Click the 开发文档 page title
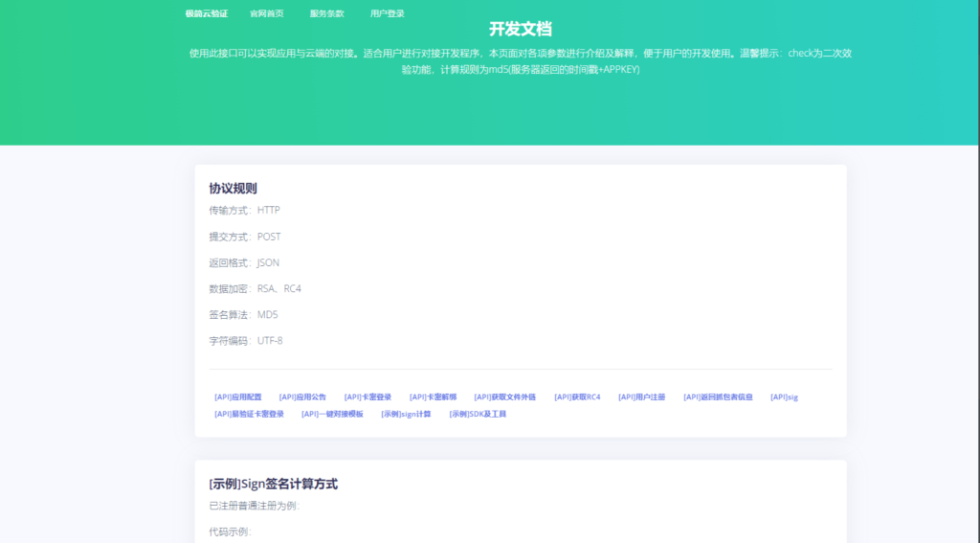This screenshot has width=980, height=543. (520, 29)
